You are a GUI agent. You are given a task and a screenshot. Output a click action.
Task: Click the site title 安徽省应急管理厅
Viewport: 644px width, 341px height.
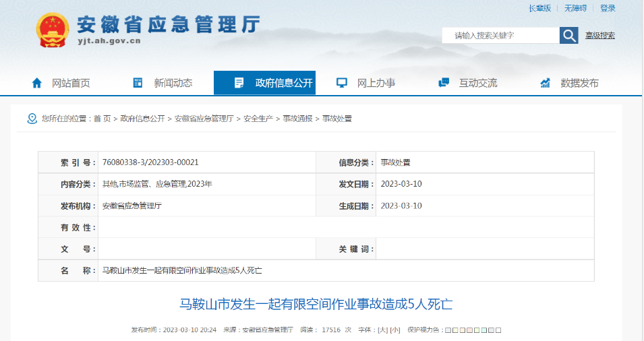click(x=169, y=25)
